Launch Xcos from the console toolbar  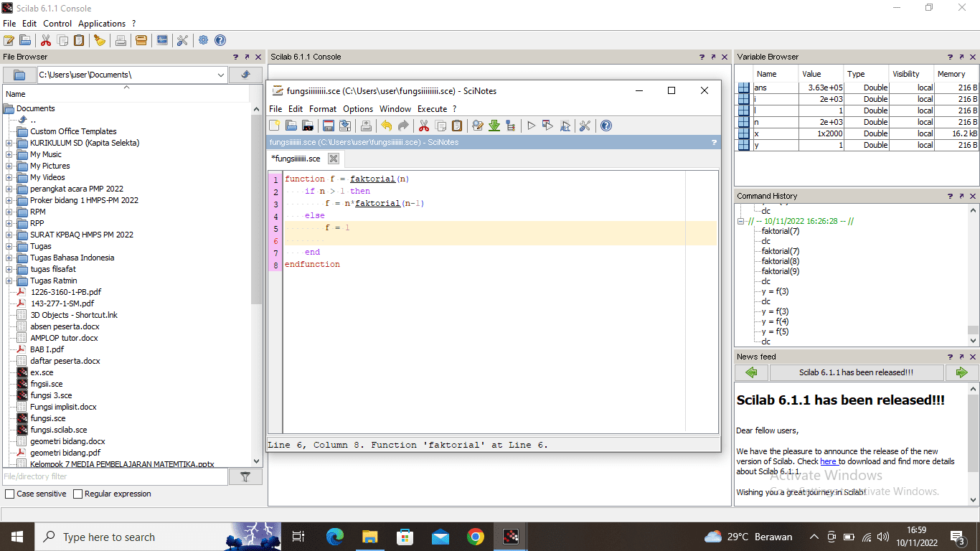point(162,40)
